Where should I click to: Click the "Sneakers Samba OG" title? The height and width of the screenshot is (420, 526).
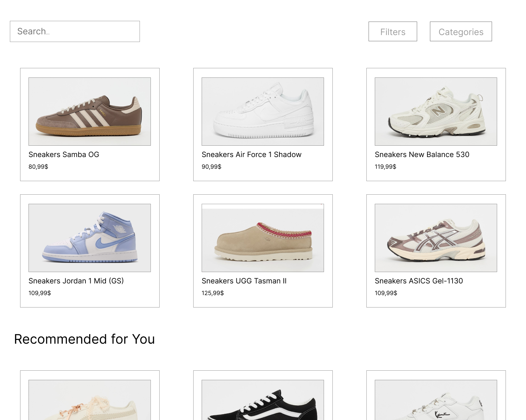coord(64,154)
